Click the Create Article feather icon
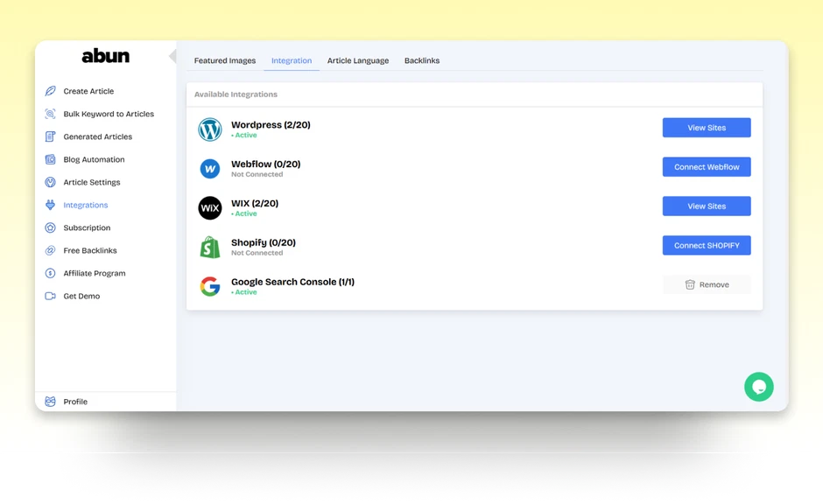This screenshot has width=823, height=504. tap(51, 91)
